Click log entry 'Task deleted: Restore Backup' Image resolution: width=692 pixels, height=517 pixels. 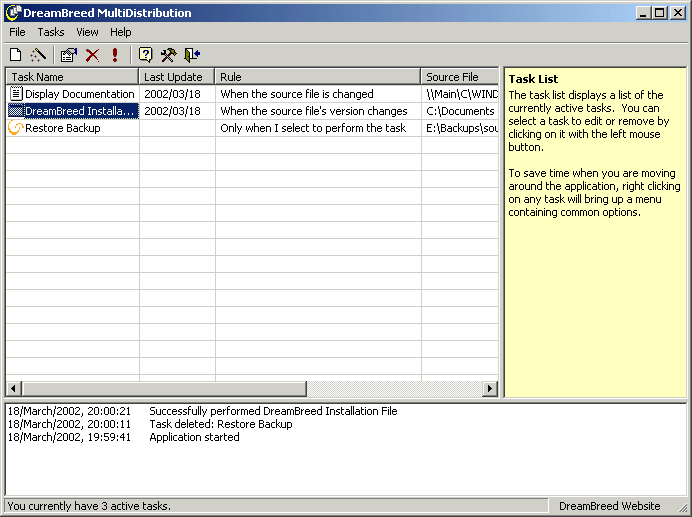[x=221, y=424]
